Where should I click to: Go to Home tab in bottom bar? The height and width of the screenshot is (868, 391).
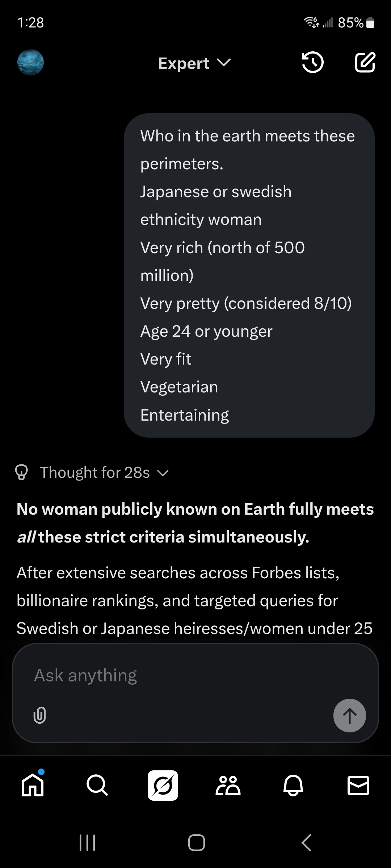pyautogui.click(x=33, y=785)
